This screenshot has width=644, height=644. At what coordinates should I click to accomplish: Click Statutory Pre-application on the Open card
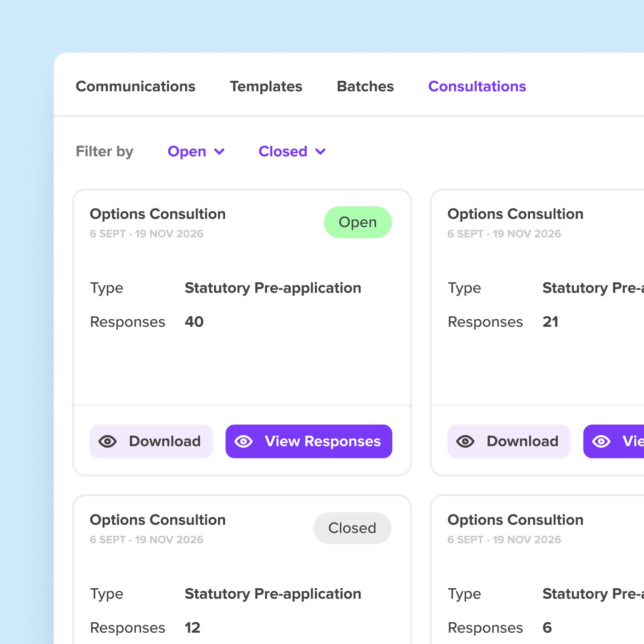tap(273, 288)
